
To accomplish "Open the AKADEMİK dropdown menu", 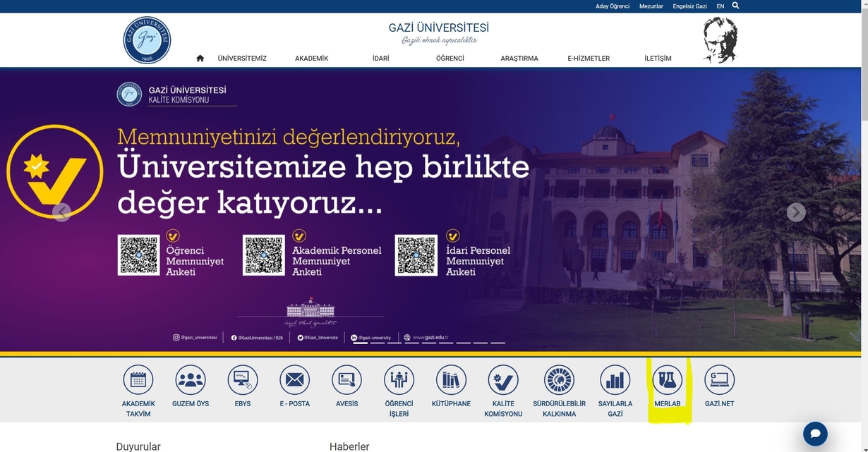I will [x=311, y=58].
